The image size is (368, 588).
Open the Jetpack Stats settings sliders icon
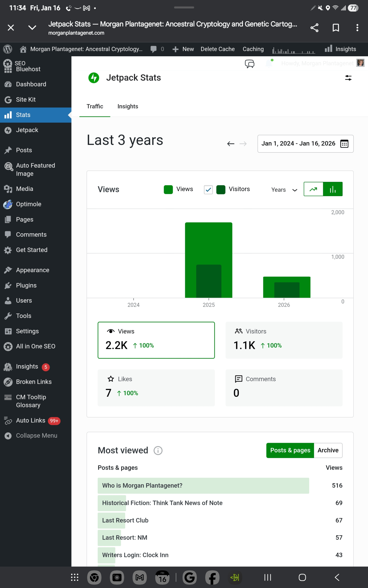(x=348, y=78)
